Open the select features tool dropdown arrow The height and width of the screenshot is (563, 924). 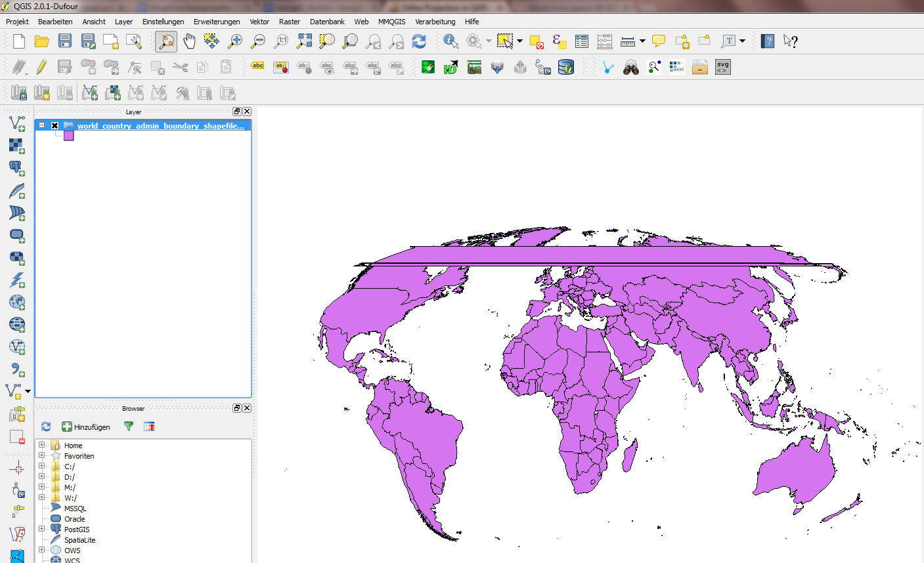tap(520, 41)
